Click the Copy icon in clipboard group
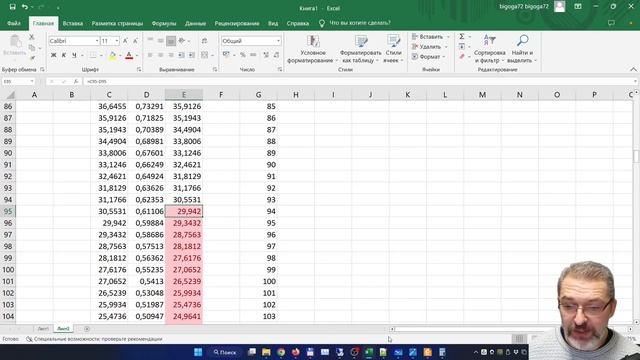The height and width of the screenshot is (360, 640). point(32,48)
